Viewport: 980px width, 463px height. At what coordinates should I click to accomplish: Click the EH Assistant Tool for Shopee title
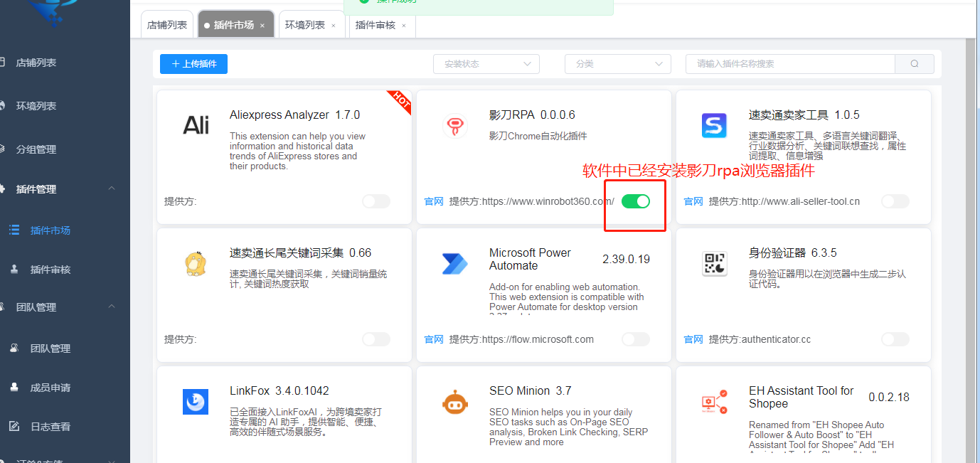click(x=801, y=397)
